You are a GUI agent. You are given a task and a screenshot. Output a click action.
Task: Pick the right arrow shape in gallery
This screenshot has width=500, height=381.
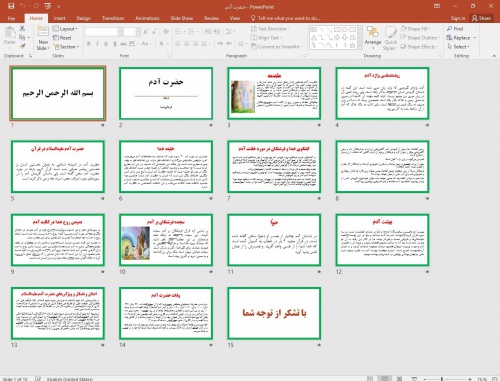pos(337,37)
